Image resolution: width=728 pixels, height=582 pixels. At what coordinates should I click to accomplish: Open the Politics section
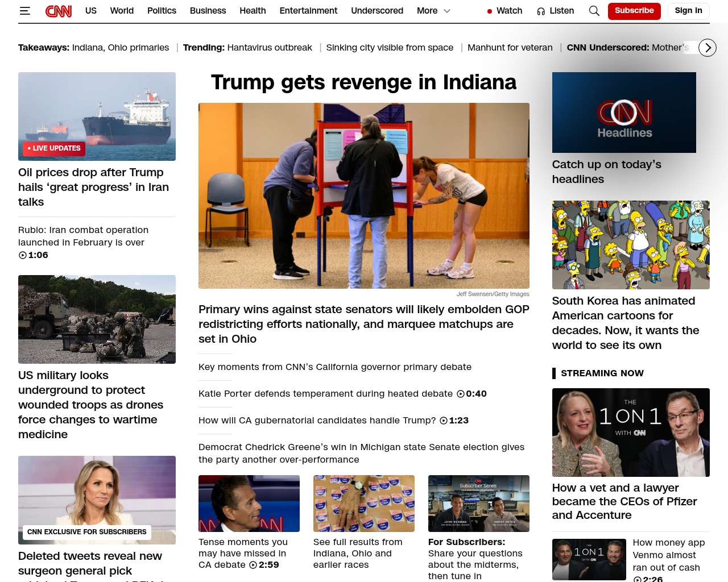[162, 11]
